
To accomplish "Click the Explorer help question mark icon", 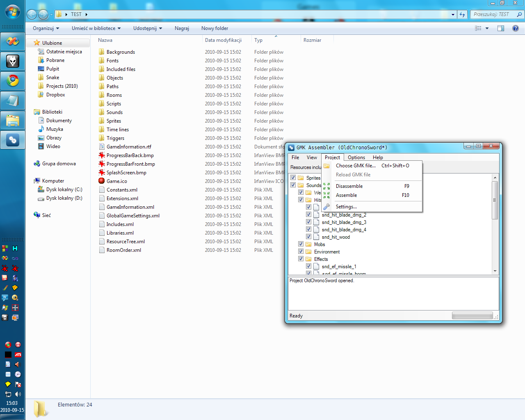I will tap(516, 28).
